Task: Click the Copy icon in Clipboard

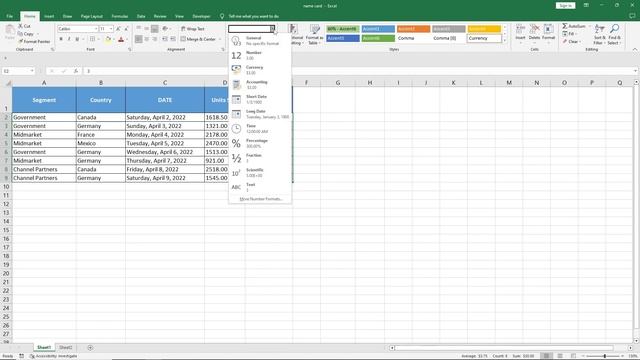Action: (20, 34)
